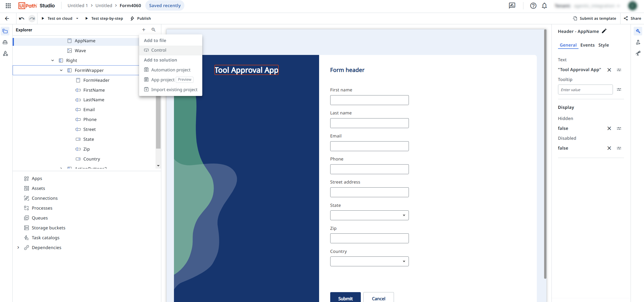Open the Apps item in Explorer
644x302 pixels.
click(37, 178)
